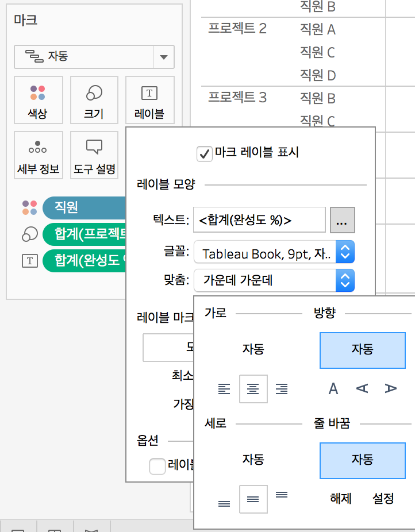Viewport: 415px width, 532px height.
Task: Set horizontal alignment to center
Action: pyautogui.click(x=253, y=389)
